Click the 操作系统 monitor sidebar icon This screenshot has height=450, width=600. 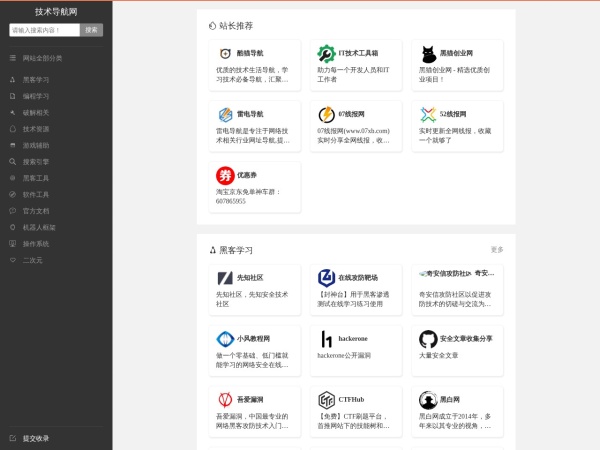pos(13,243)
